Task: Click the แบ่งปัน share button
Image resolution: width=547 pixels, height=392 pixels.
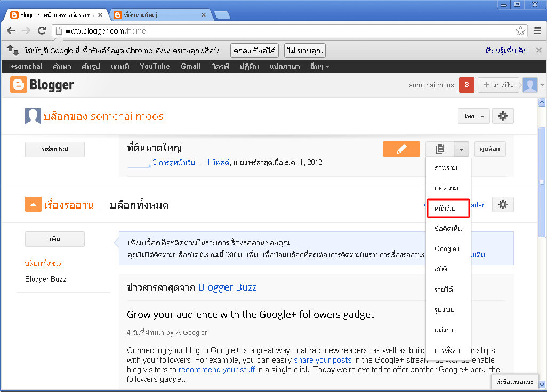Action: click(498, 85)
